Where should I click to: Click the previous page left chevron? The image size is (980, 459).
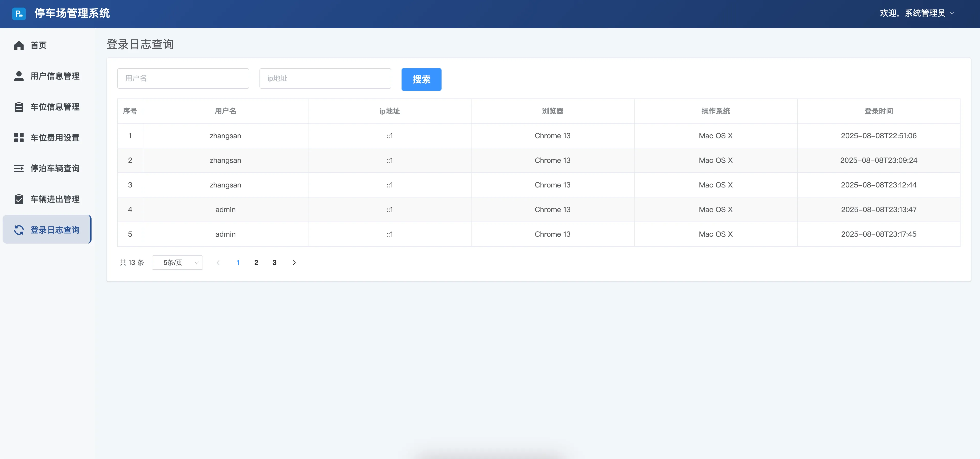coord(218,263)
